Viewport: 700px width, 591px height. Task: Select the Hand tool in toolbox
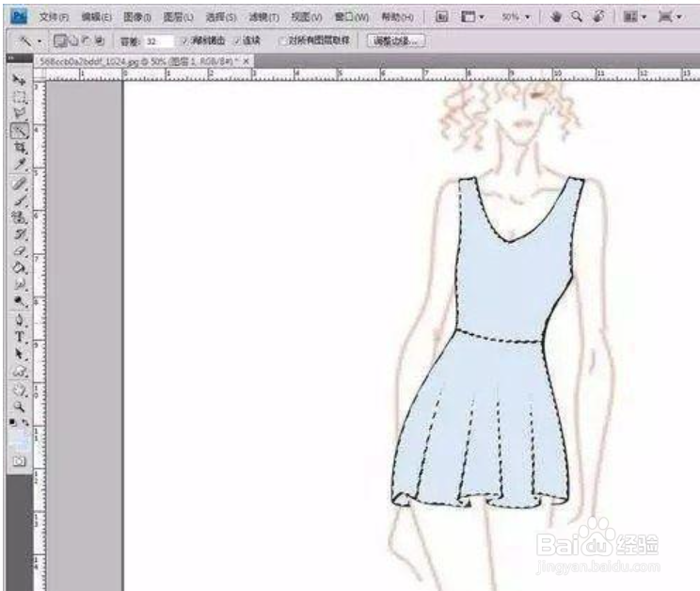pos(19,391)
